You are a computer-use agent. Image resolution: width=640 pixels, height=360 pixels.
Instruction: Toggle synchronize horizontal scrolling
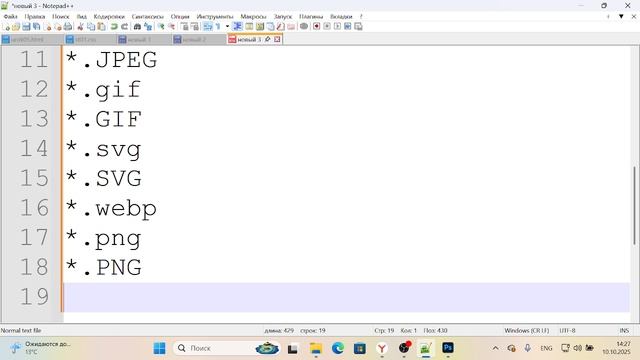pyautogui.click(x=195, y=27)
